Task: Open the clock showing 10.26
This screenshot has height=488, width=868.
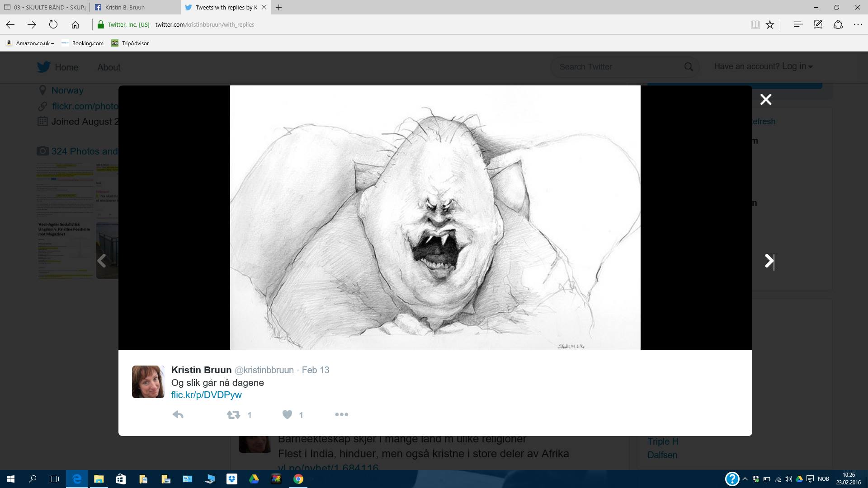Action: pos(849,479)
